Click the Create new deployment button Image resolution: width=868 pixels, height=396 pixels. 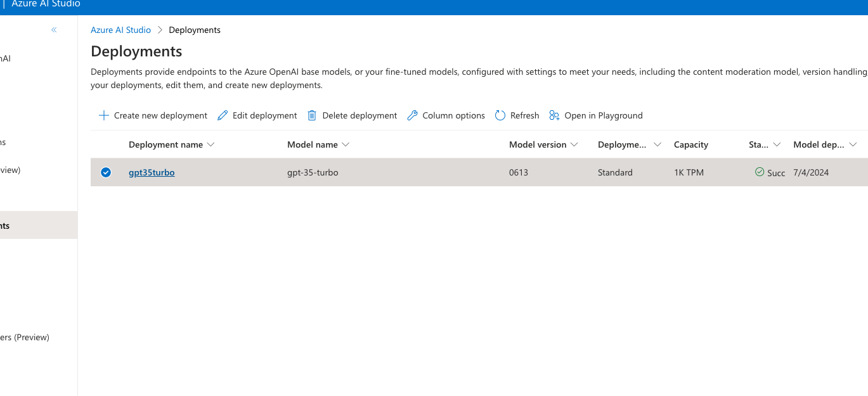tap(153, 115)
